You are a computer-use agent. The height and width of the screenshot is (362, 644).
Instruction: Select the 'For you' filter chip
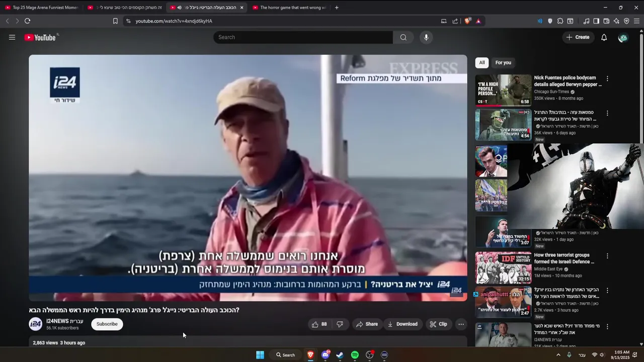click(503, 63)
